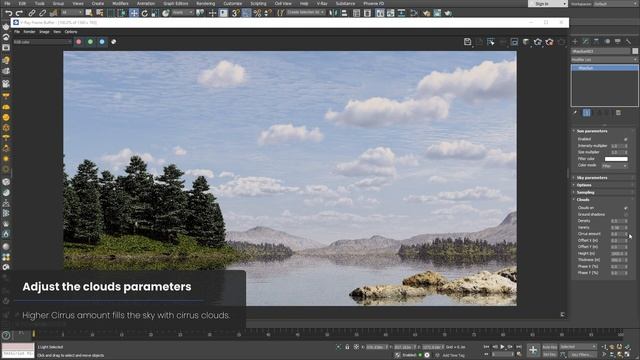640x360 pixels.
Task: Select the Link tool icon
Action: pos(32,13)
